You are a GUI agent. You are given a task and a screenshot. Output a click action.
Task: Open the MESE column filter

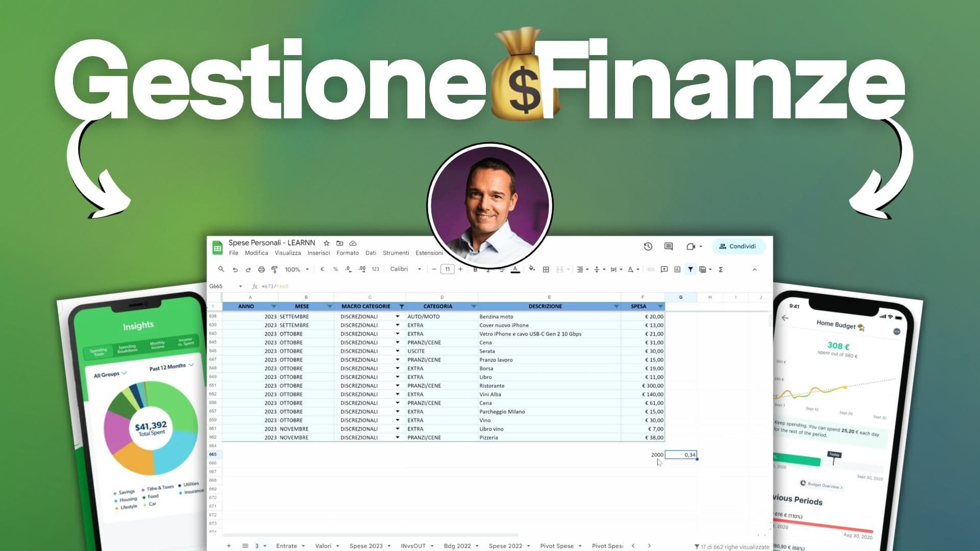tap(329, 307)
